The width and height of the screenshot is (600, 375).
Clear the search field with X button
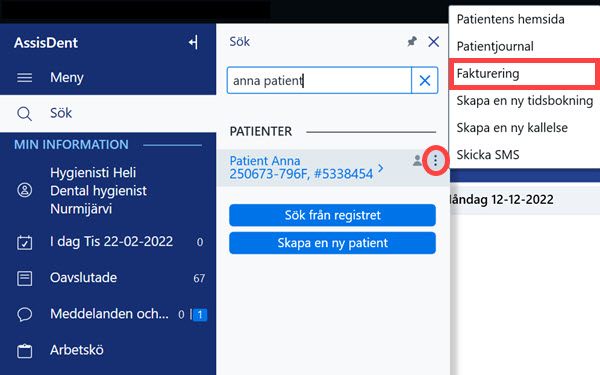click(425, 80)
